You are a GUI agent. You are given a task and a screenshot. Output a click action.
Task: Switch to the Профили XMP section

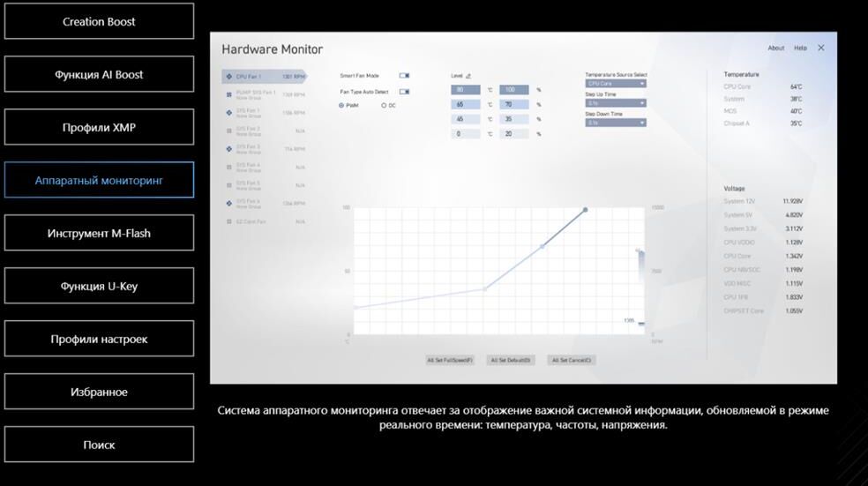pyautogui.click(x=99, y=128)
